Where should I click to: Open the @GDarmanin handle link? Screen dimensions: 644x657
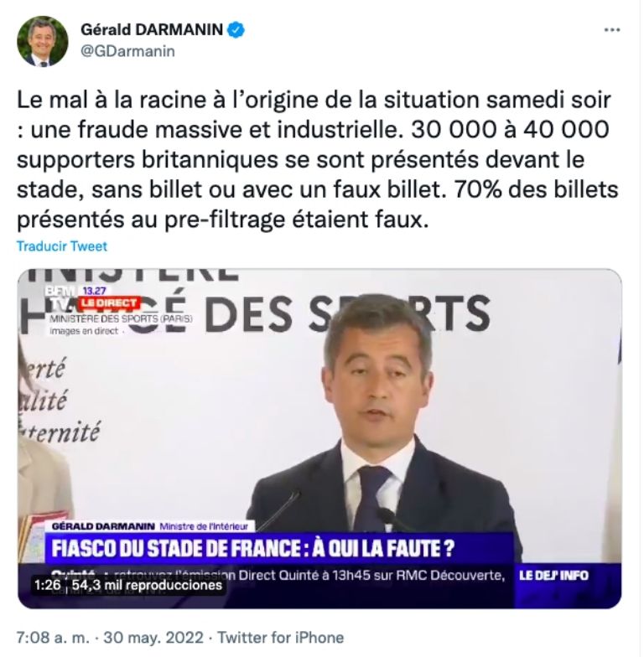[127, 52]
